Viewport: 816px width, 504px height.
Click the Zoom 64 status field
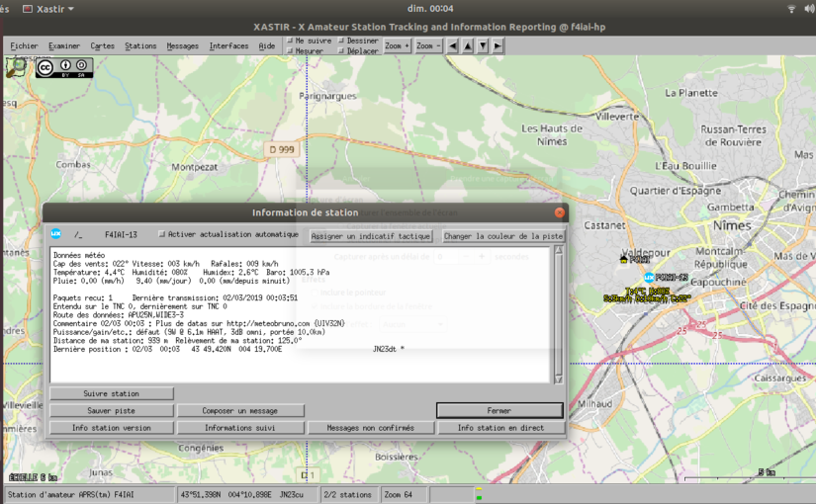pos(403,495)
